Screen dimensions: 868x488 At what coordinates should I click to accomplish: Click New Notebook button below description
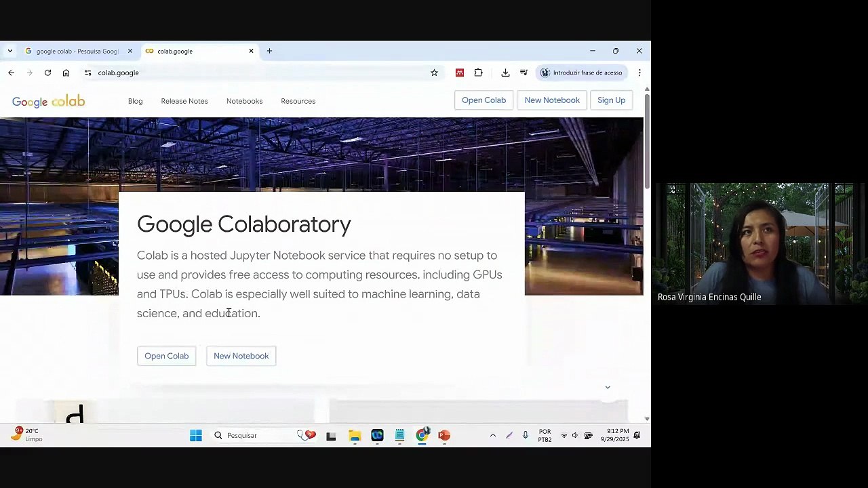click(x=241, y=356)
